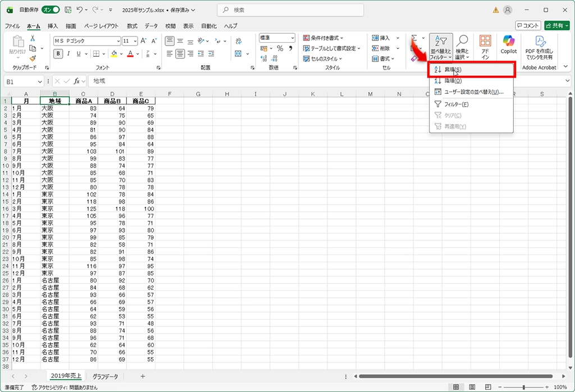Click the Copilot icon in the ribbon

coord(508,44)
